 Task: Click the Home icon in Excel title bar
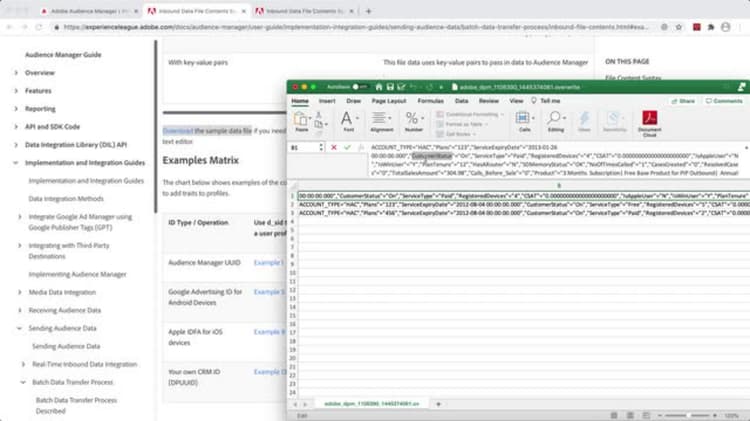378,87
